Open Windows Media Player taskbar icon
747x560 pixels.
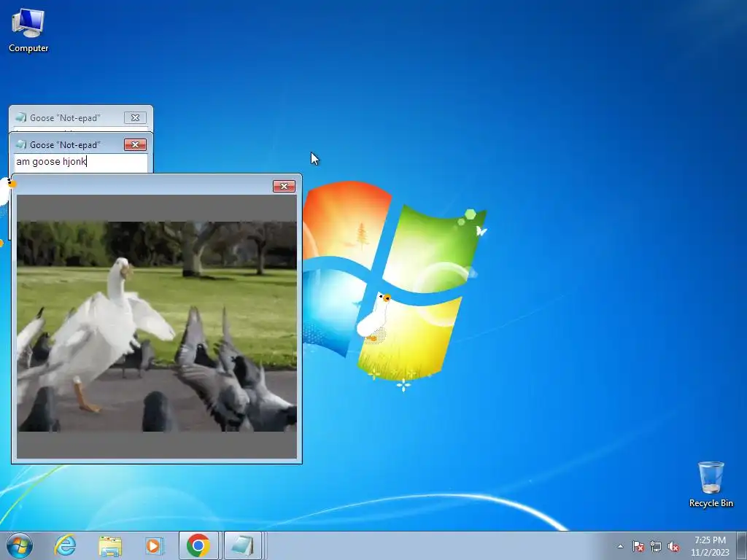(153, 545)
